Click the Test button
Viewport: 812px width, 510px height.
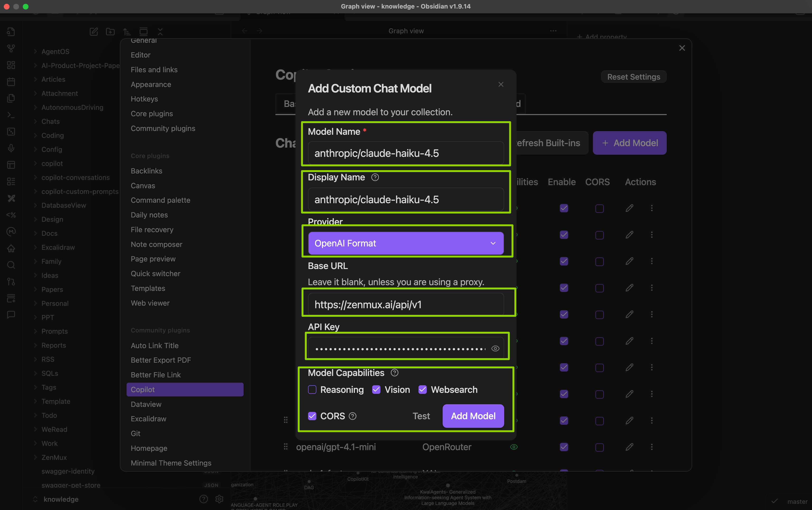[x=421, y=416]
